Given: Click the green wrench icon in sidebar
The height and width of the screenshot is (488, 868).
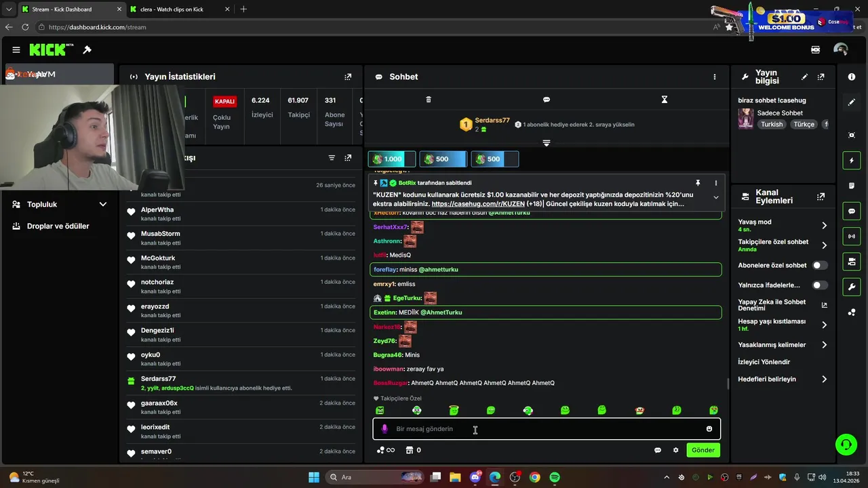Looking at the screenshot, I should (852, 287).
